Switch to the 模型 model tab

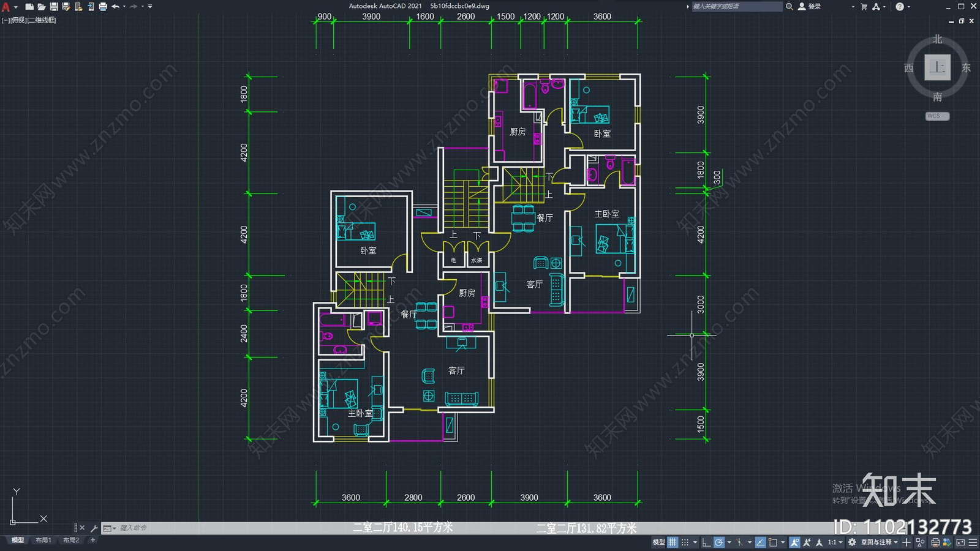pos(18,540)
